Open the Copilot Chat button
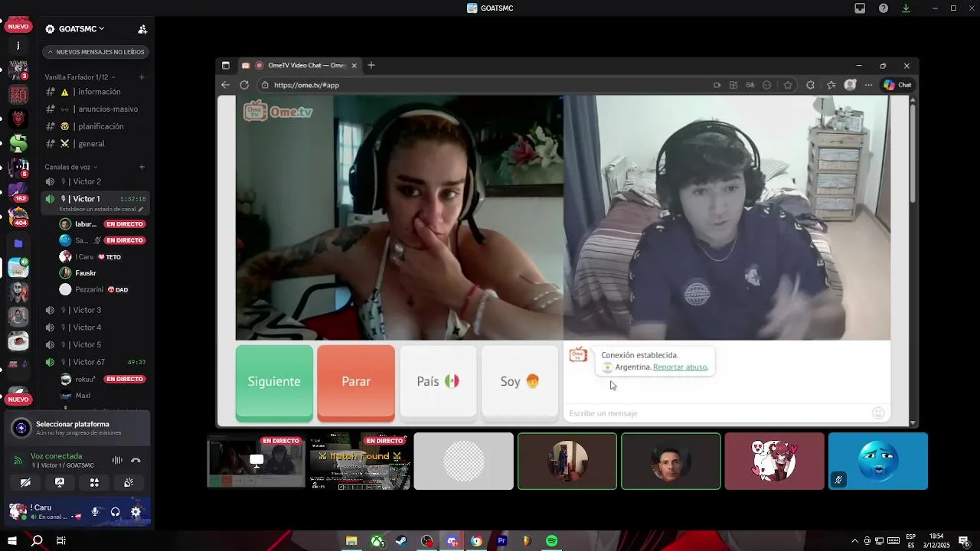 point(897,85)
